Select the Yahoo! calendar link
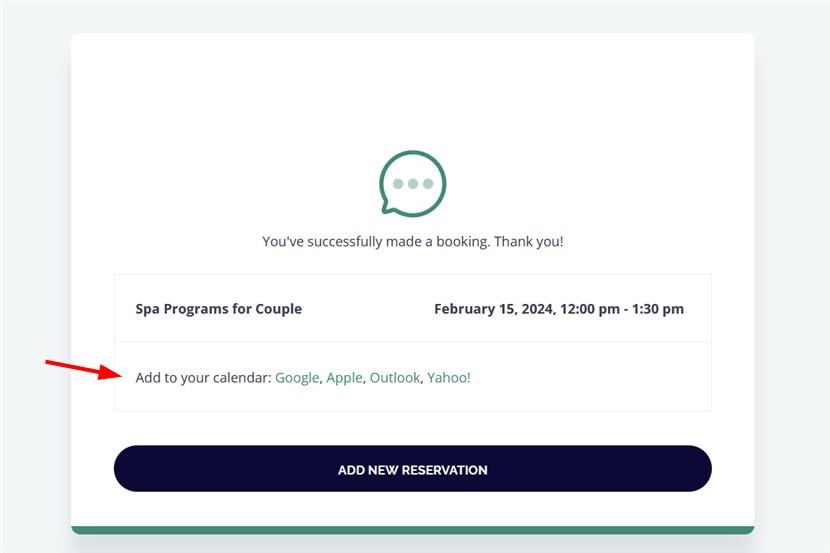The height and width of the screenshot is (553, 830). pyautogui.click(x=449, y=378)
